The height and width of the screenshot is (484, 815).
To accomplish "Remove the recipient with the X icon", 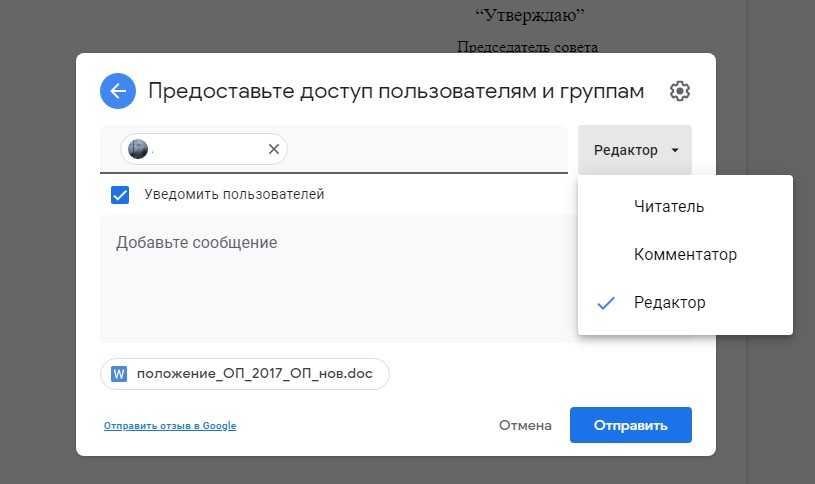I will 273,149.
